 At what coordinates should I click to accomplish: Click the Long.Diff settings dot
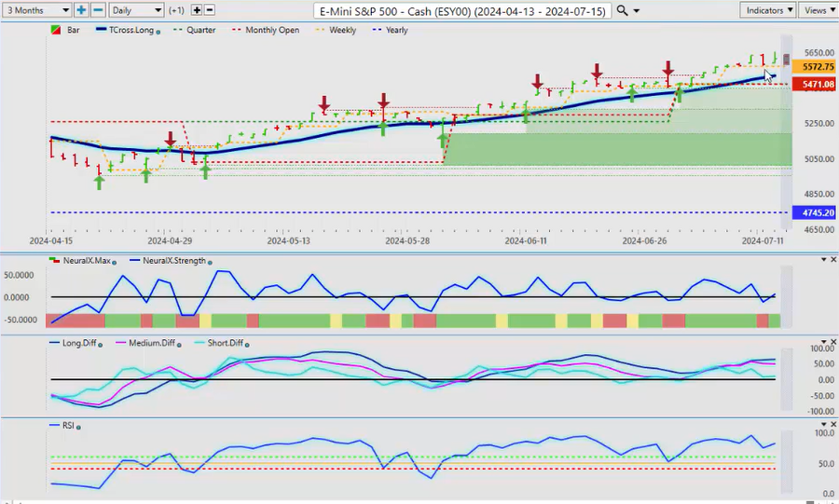(100, 344)
